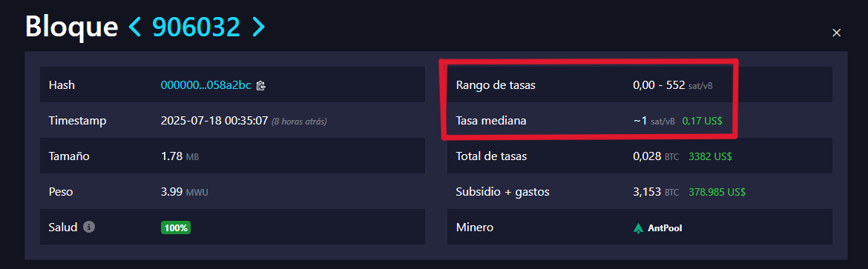
Task: Click the Bloque heading text
Action: (x=71, y=27)
